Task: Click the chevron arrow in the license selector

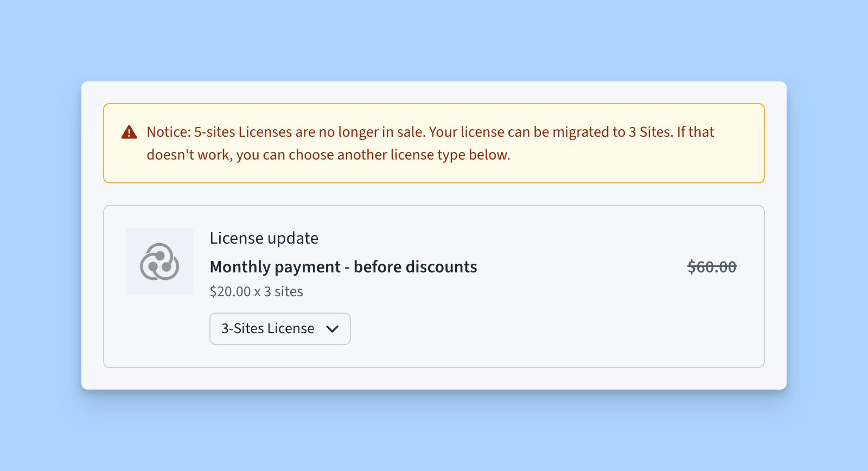Action: [332, 329]
